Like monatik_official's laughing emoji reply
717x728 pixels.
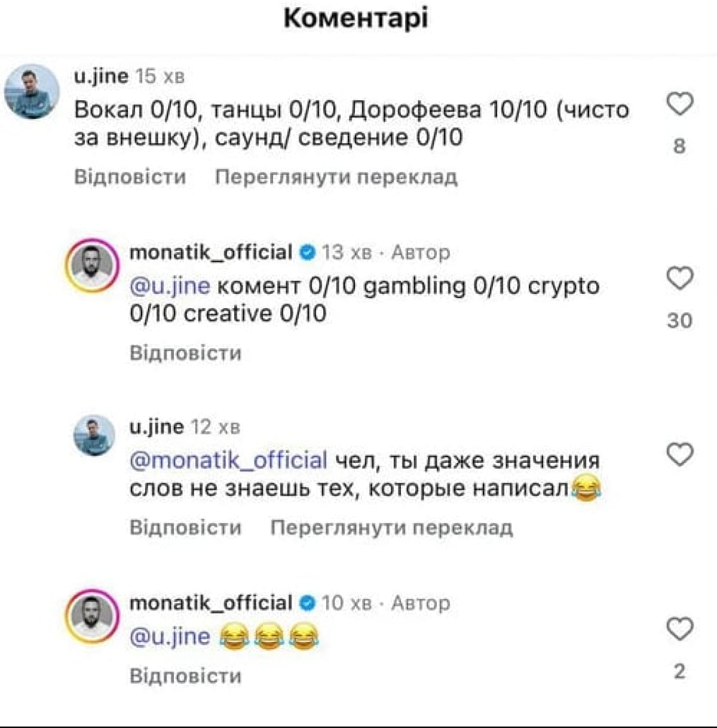coord(679,629)
